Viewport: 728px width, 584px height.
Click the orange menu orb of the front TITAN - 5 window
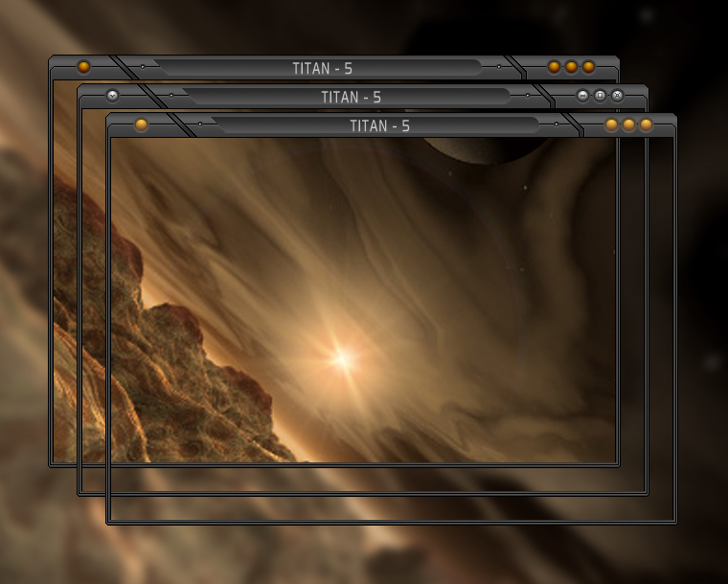[141, 124]
